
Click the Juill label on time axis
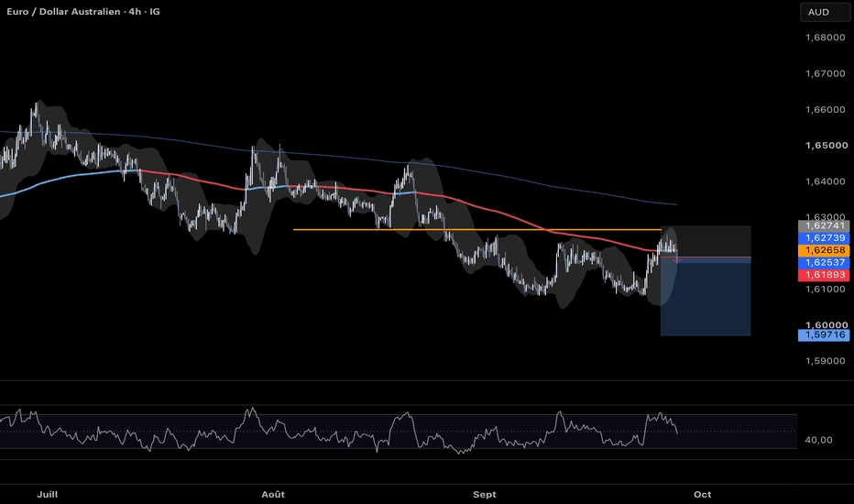pos(48,495)
